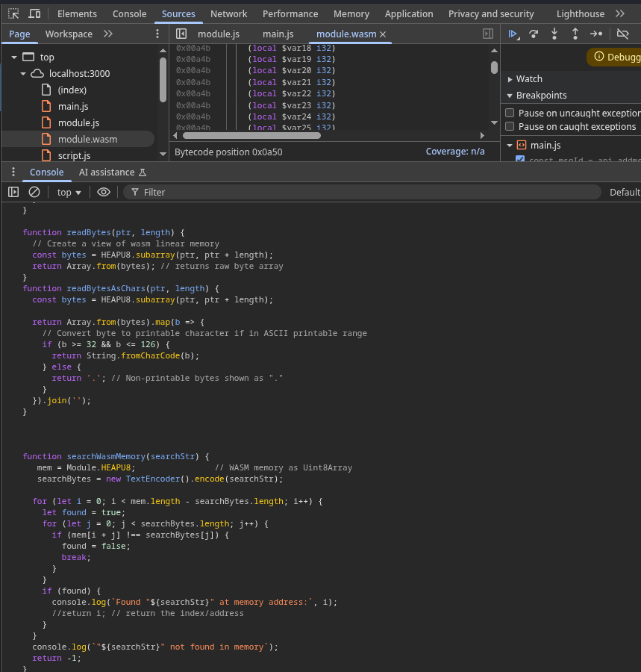The height and width of the screenshot is (672, 641).
Task: Select module.wasm in the file tree
Action: 87,140
